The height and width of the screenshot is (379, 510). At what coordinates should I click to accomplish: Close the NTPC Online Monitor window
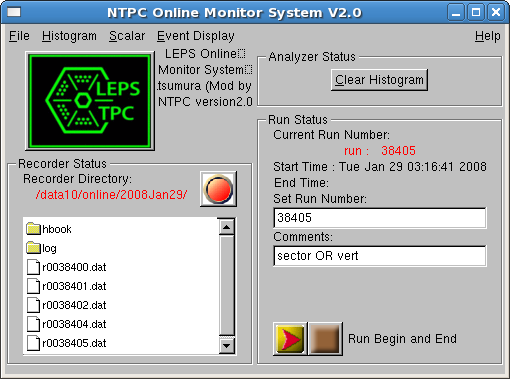[496, 13]
